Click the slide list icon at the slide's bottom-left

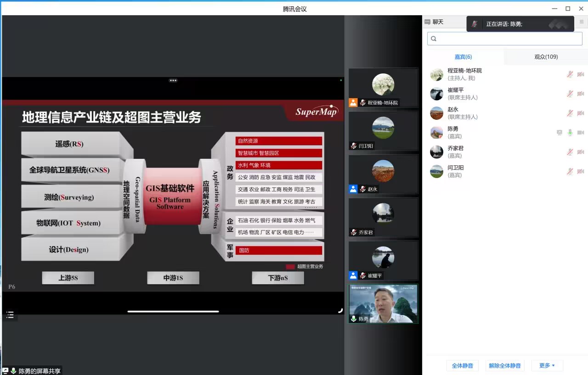click(10, 314)
